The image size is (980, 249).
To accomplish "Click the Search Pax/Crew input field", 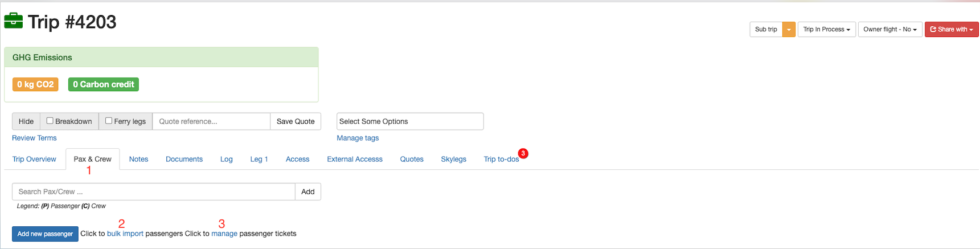I will tap(154, 192).
